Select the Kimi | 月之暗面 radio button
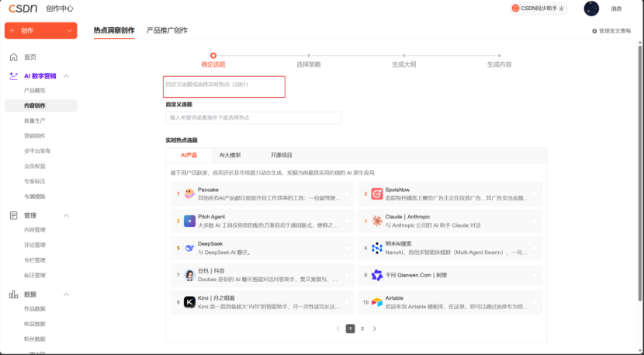 tap(347, 302)
